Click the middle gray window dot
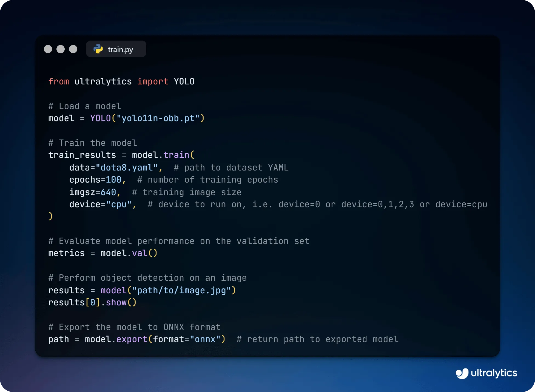Screen dimensions: 535x392 61,49
